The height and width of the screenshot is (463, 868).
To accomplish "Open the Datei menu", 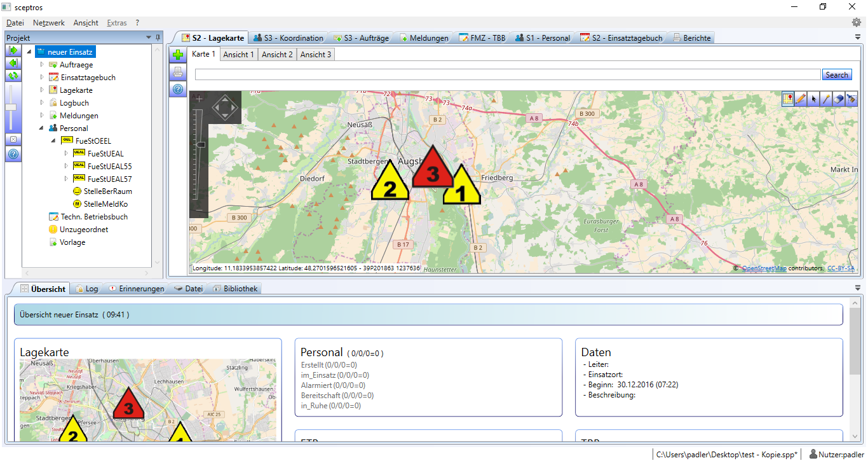I will pos(15,22).
